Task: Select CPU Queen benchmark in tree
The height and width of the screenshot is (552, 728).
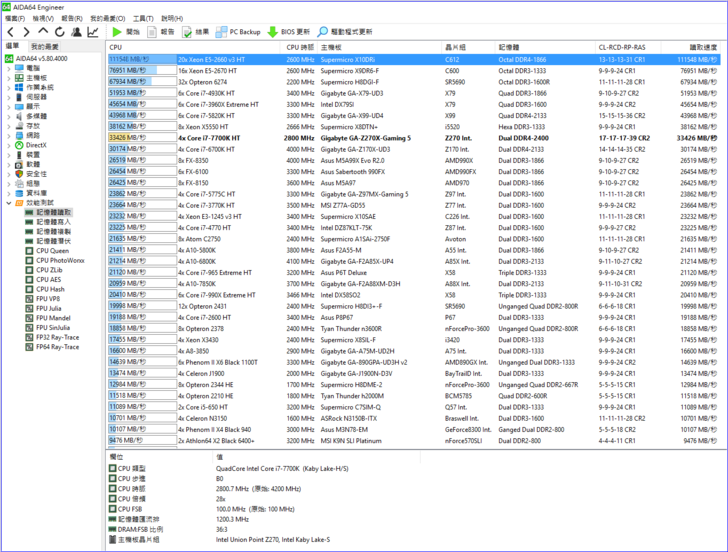Action: coord(52,250)
